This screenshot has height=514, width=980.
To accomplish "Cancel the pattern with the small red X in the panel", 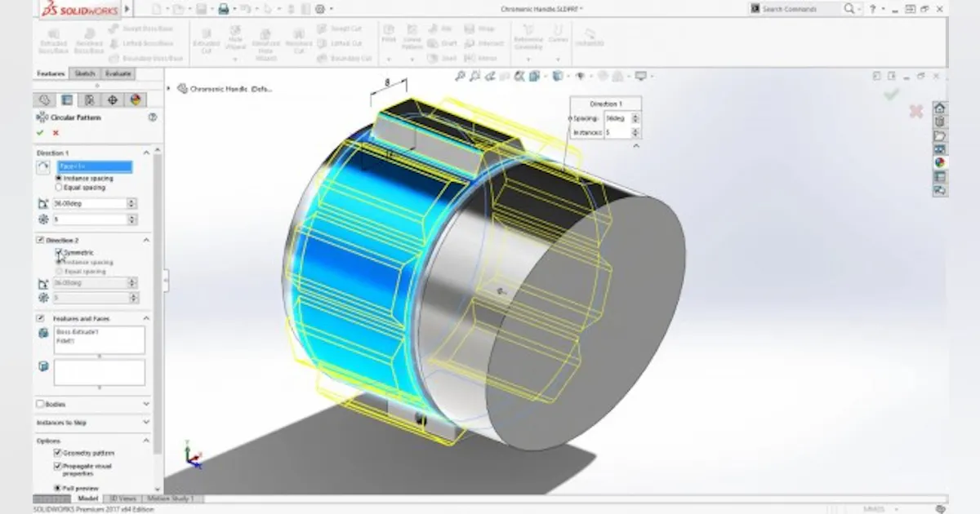I will point(56,132).
